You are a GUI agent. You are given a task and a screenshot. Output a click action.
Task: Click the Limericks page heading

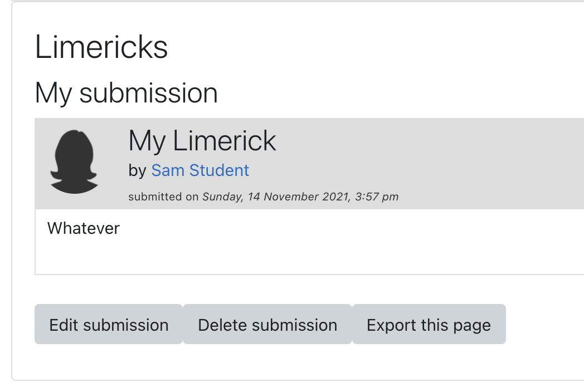click(x=101, y=47)
